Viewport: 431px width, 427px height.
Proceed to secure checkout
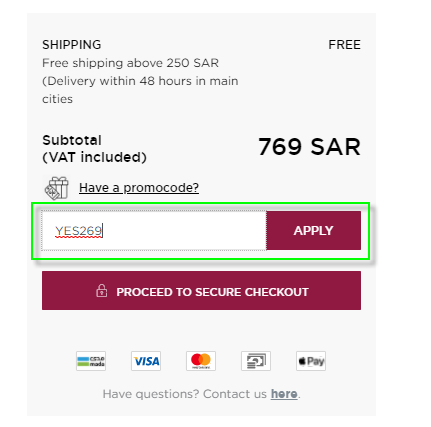[201, 291]
